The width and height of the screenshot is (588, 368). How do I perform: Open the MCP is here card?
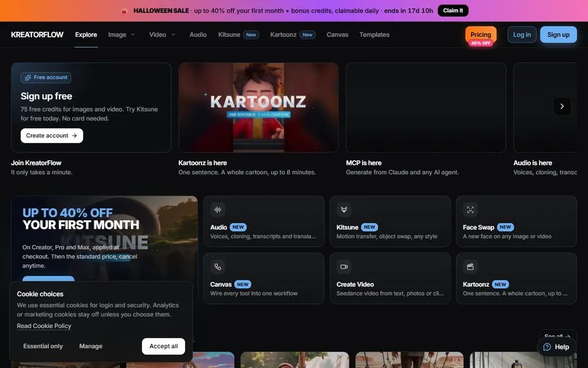click(426, 107)
